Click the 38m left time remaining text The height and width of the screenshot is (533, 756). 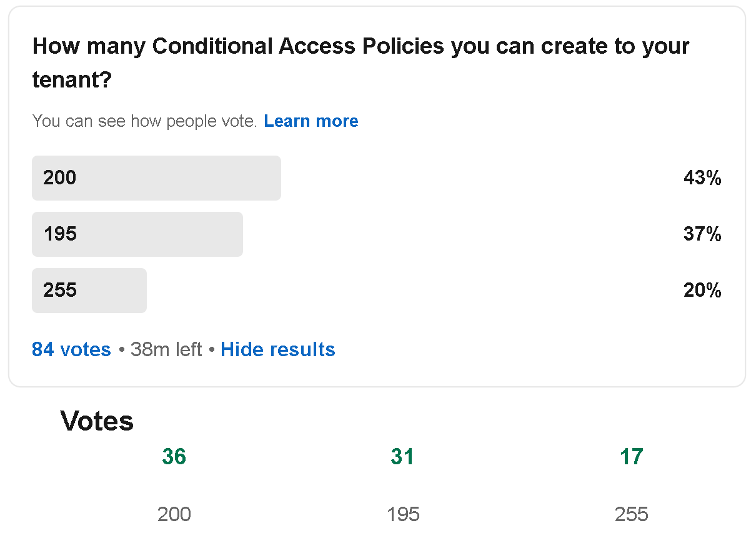coord(166,349)
